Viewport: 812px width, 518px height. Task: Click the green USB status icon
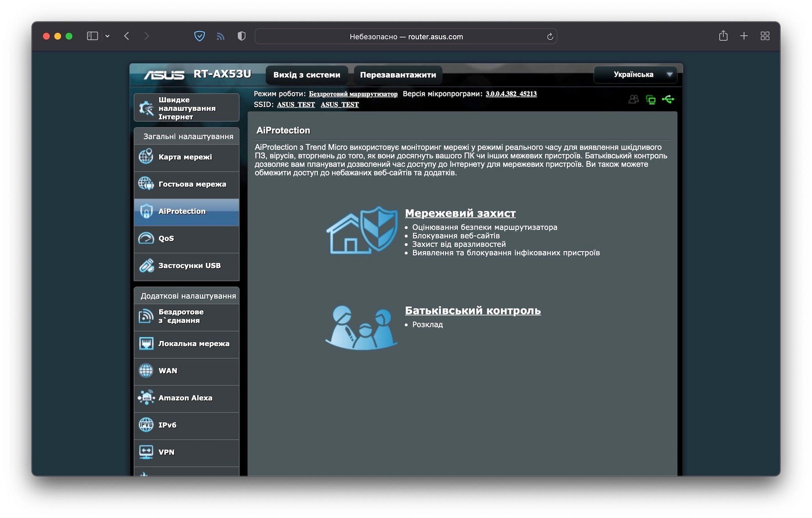tap(668, 99)
